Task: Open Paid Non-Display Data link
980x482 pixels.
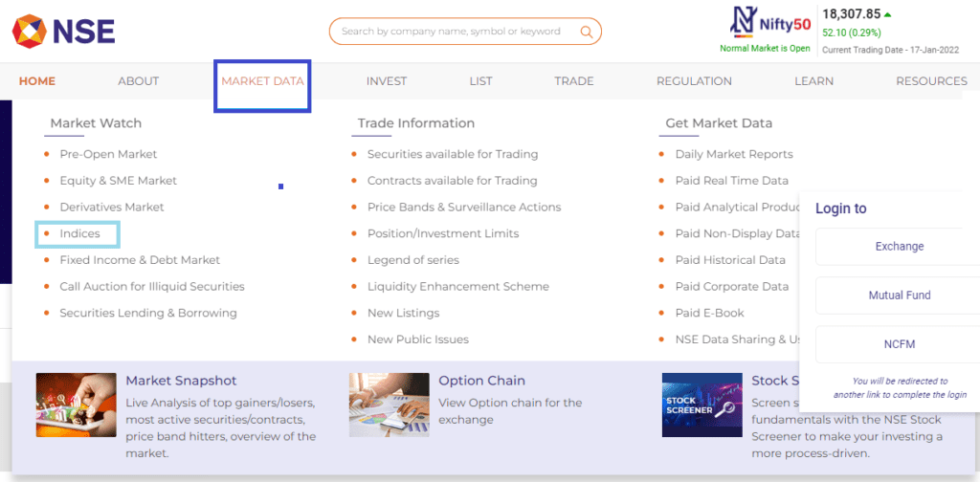Action: tap(737, 233)
